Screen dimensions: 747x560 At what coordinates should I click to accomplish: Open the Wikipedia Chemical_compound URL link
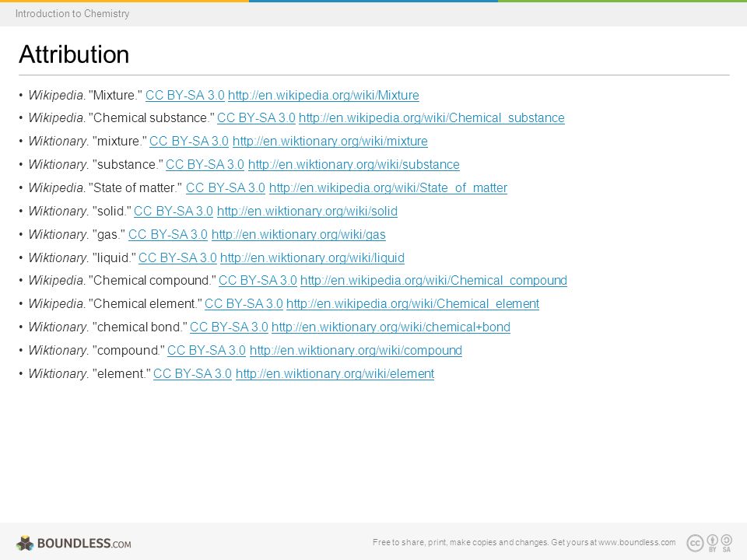pyautogui.click(x=433, y=280)
